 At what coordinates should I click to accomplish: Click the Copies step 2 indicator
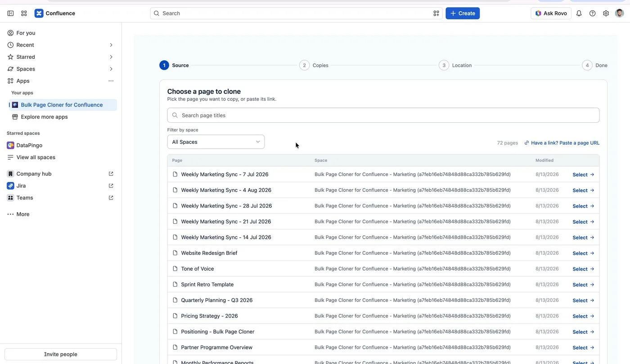304,65
